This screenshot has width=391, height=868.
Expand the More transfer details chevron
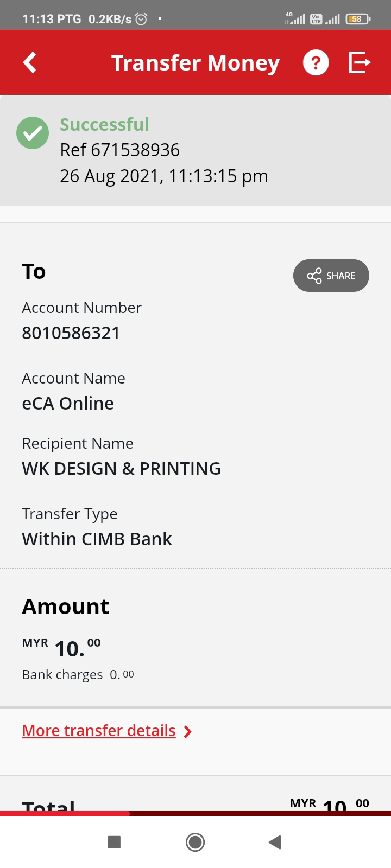coord(188,732)
